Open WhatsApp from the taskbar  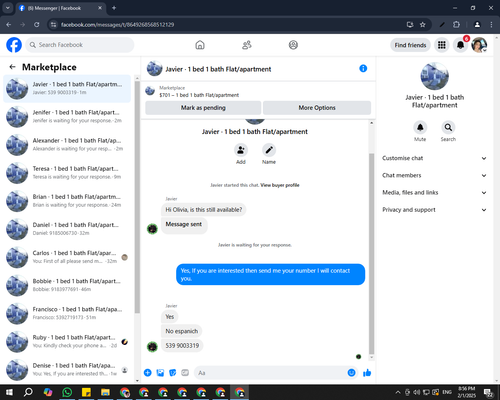pos(67,392)
